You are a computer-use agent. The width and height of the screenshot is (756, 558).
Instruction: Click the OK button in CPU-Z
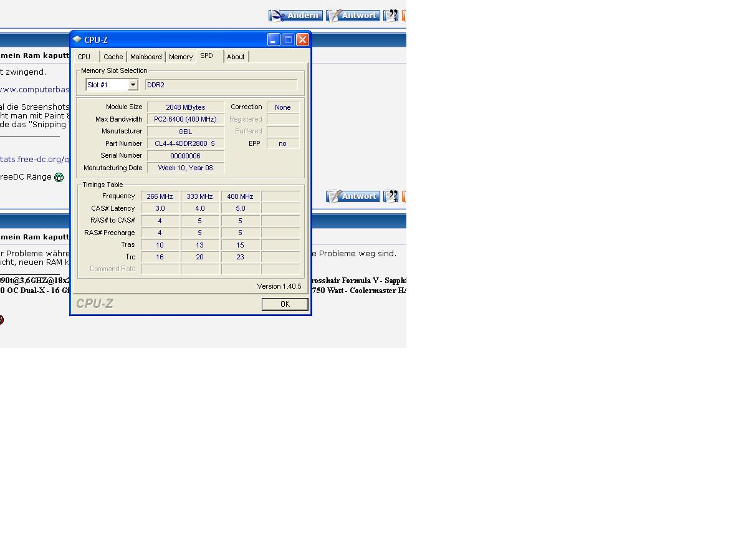[285, 304]
